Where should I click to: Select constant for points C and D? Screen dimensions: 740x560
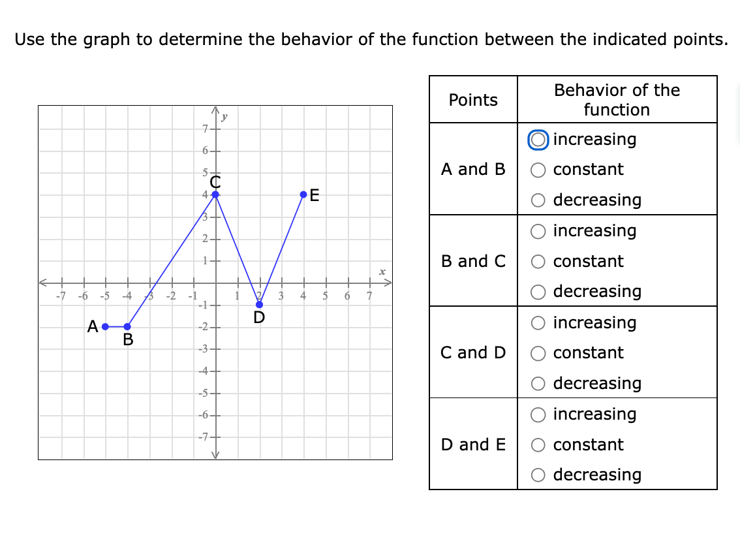537,352
